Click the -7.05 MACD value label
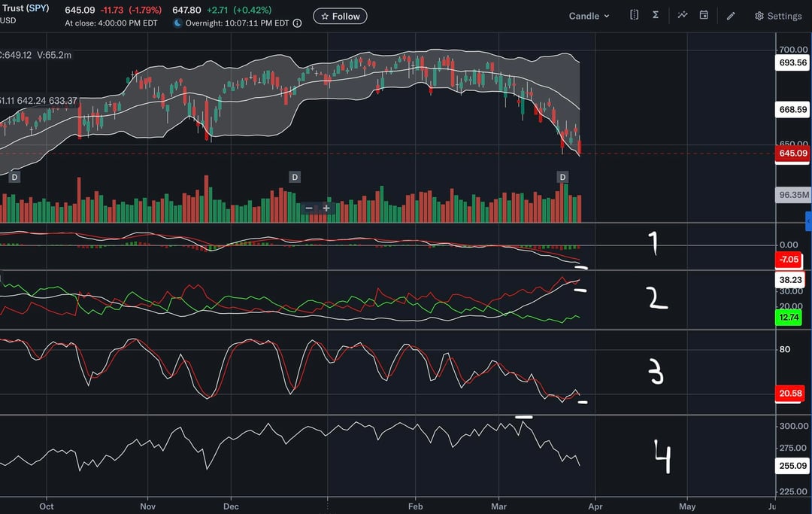The image size is (812, 514). pyautogui.click(x=788, y=260)
